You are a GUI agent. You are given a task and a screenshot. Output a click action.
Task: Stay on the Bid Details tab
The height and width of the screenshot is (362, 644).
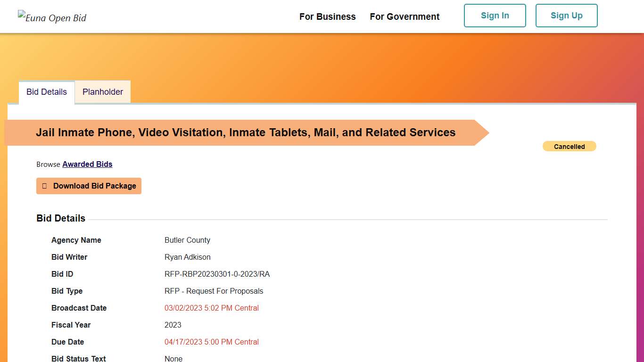(46, 92)
